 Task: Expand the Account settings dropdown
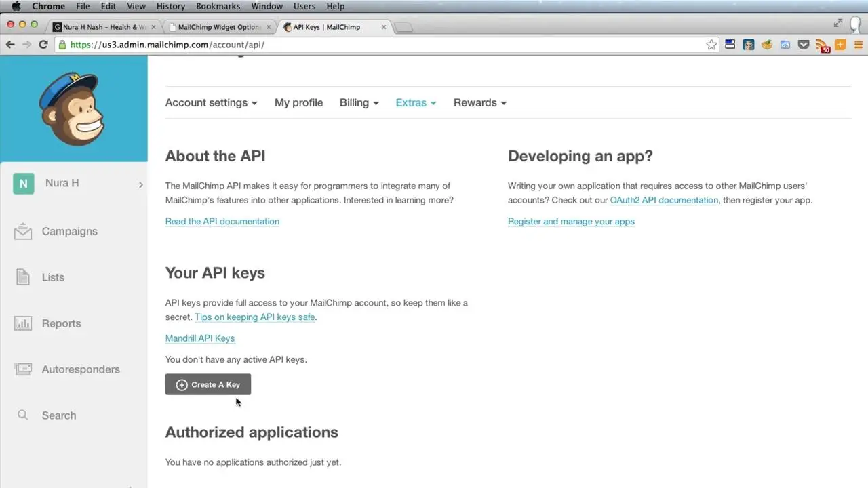coord(211,103)
